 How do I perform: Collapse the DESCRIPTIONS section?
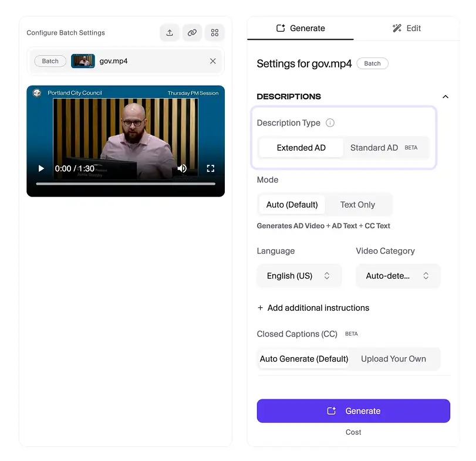[445, 96]
